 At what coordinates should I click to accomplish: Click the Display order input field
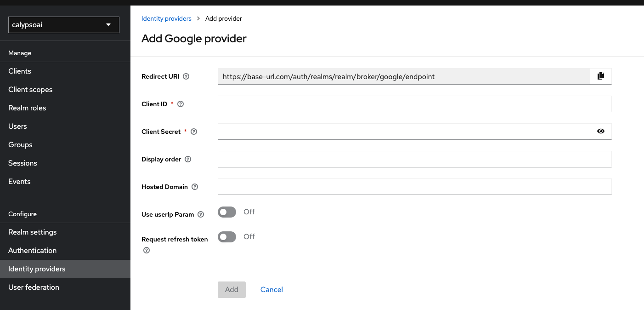tap(414, 159)
